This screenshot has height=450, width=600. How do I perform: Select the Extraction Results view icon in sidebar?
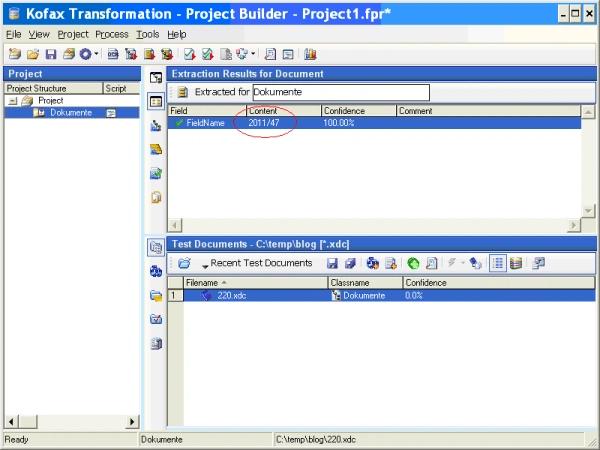tap(156, 101)
